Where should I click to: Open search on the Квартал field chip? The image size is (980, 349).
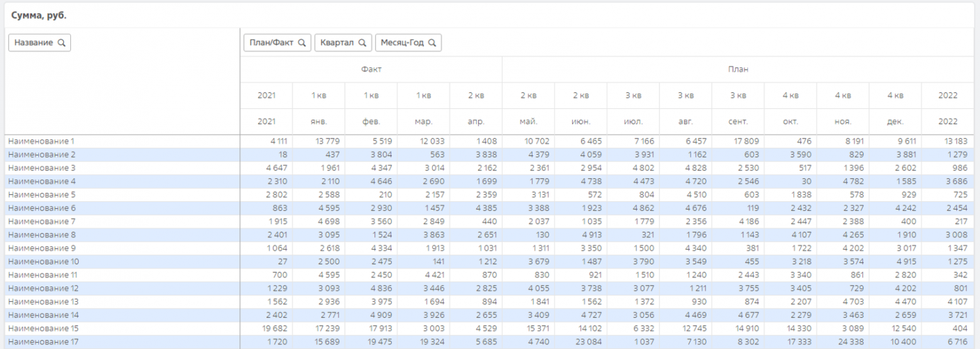(x=362, y=43)
